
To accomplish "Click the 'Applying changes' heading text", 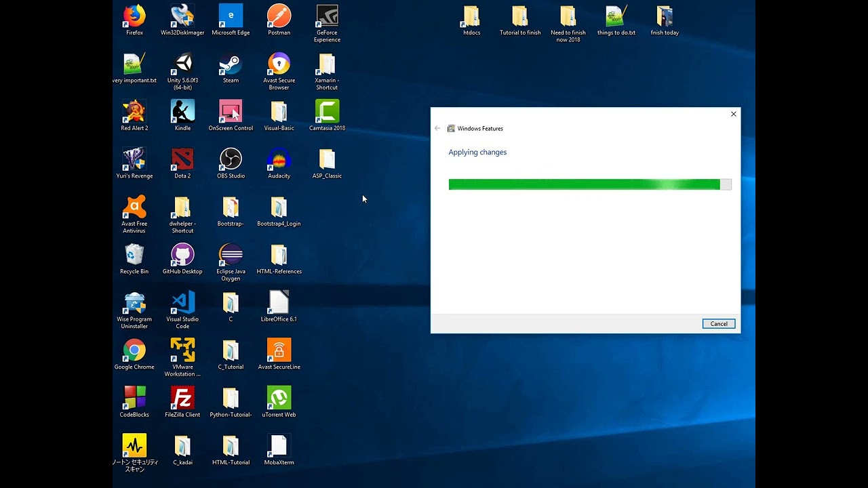I will coord(477,152).
